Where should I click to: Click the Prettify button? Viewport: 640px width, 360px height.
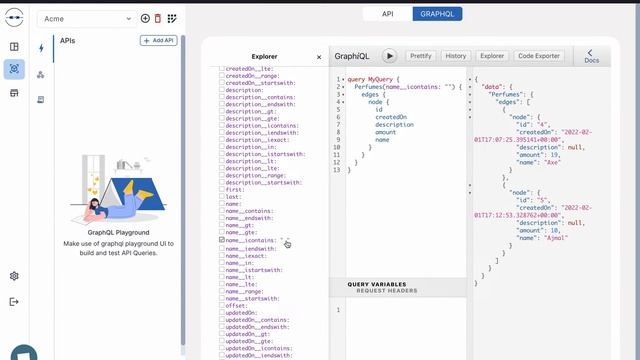(420, 56)
